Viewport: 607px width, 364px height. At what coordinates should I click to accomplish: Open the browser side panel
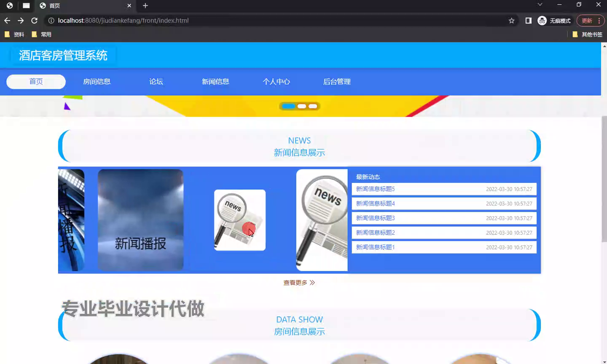pyautogui.click(x=528, y=21)
